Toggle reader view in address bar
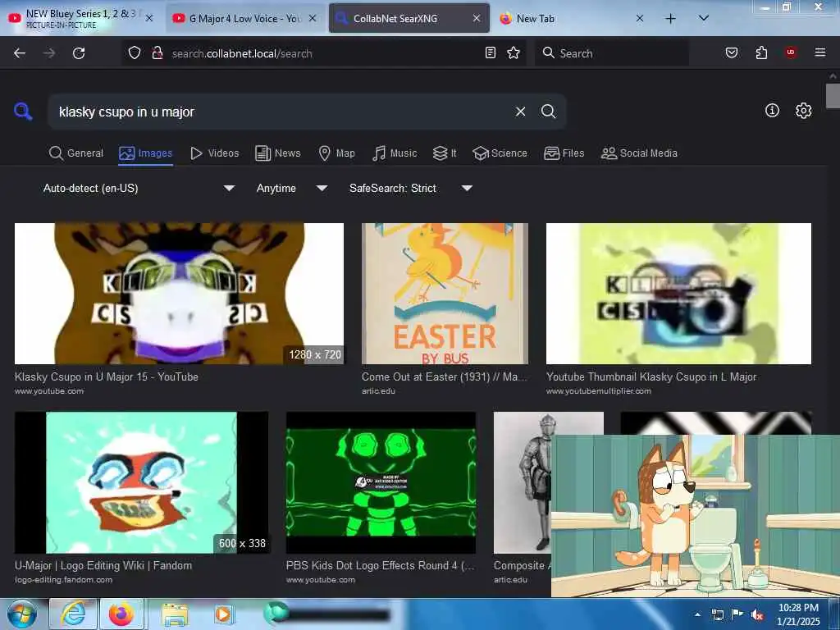Image resolution: width=840 pixels, height=630 pixels. click(491, 52)
